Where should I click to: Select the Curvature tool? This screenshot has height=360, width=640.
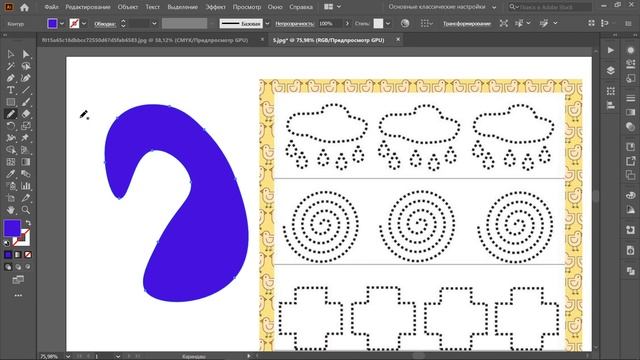click(x=26, y=78)
